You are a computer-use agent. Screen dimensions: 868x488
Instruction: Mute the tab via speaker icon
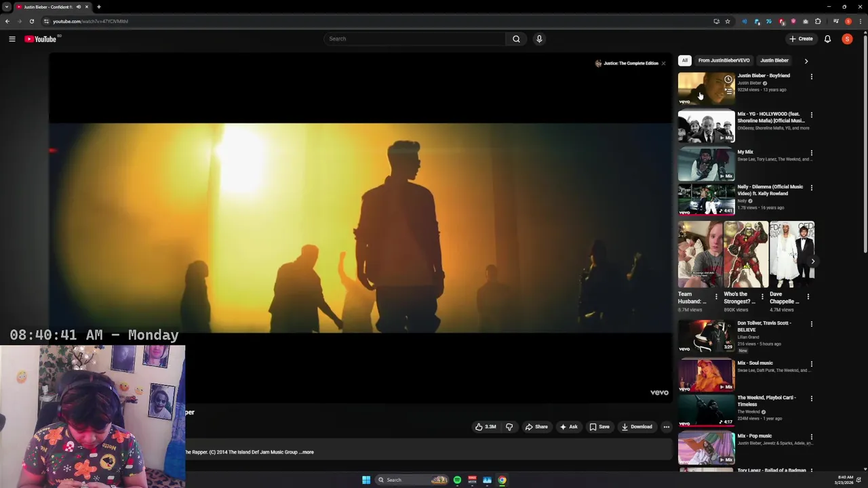[x=78, y=7]
